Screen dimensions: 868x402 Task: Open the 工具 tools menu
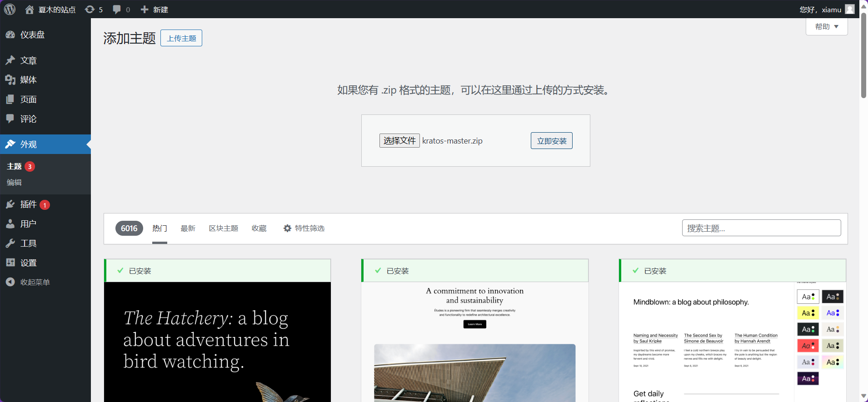pyautogui.click(x=45, y=243)
